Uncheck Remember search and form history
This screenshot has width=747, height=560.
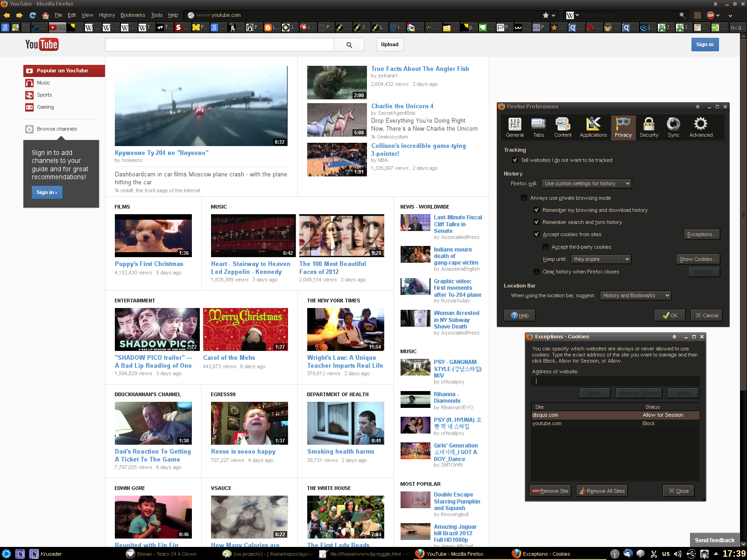tap(536, 222)
